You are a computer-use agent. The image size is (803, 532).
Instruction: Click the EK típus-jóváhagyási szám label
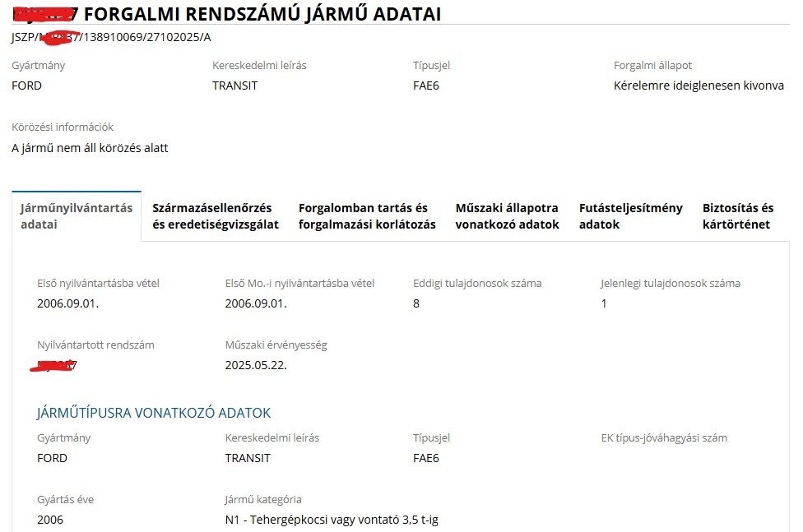[664, 438]
